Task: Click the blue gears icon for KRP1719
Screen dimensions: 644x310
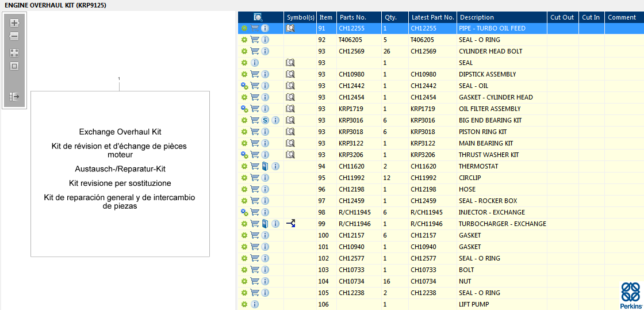Action: pyautogui.click(x=244, y=109)
